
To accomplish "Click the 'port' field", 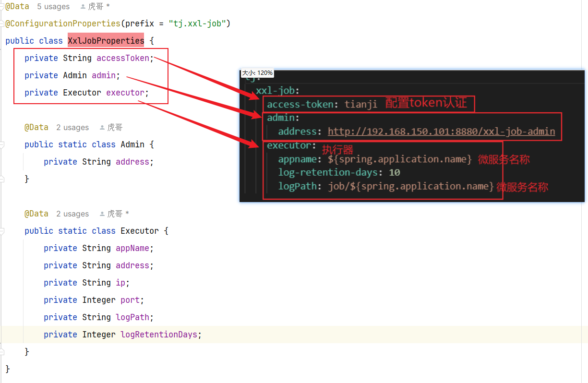I will coord(130,300).
